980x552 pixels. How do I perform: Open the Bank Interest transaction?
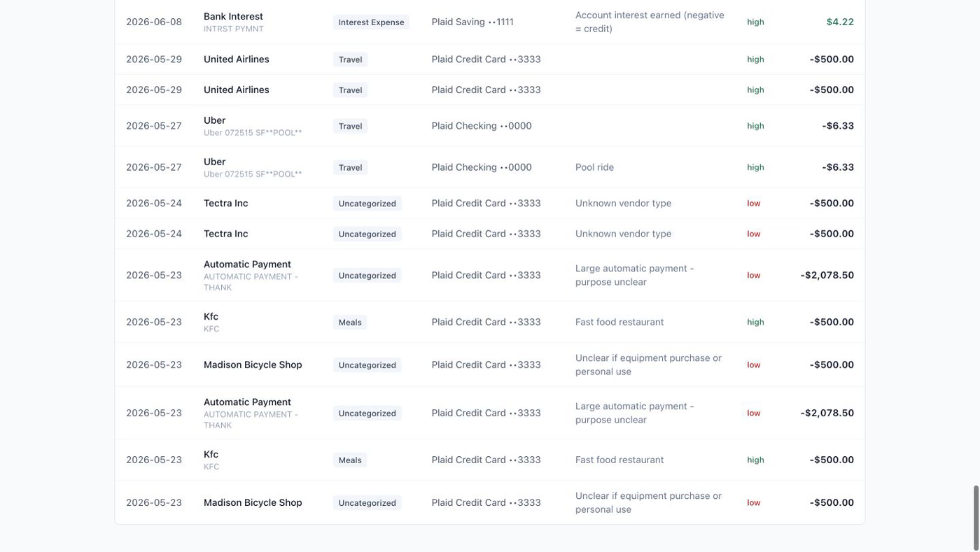pyautogui.click(x=490, y=22)
